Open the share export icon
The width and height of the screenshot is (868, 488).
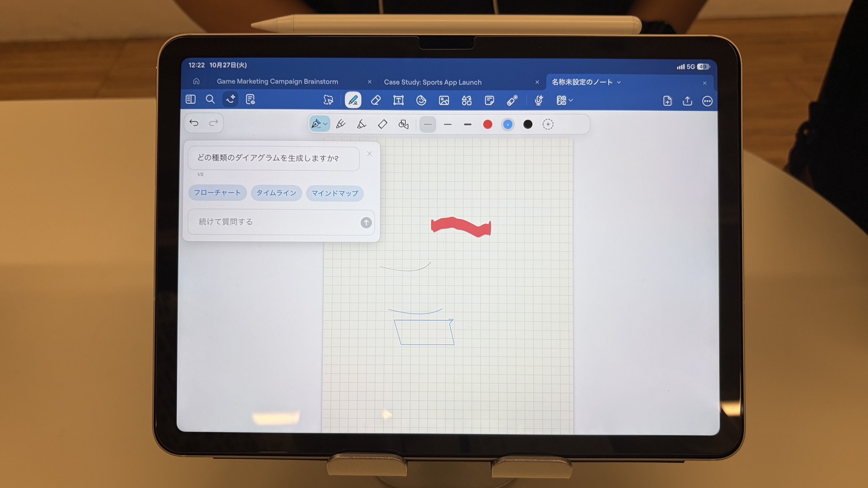pyautogui.click(x=687, y=101)
